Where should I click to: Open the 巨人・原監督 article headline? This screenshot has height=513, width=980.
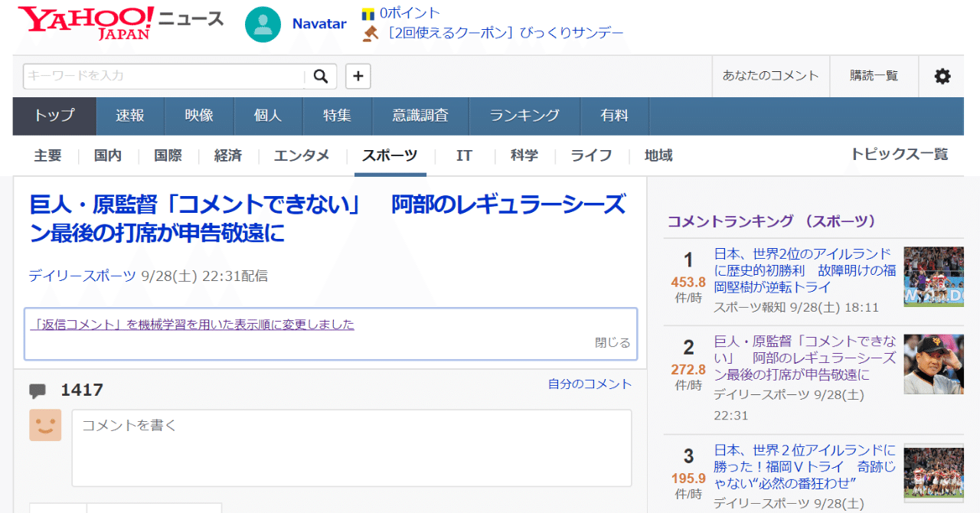(x=328, y=219)
